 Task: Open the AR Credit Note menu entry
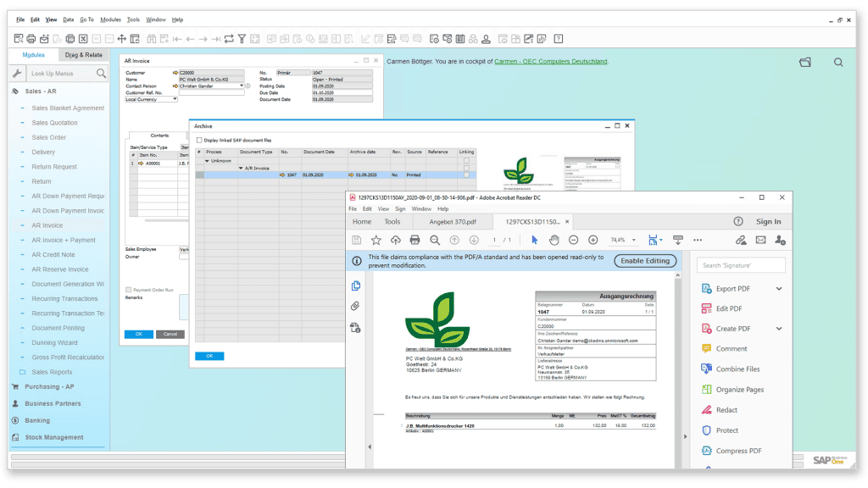click(x=53, y=254)
